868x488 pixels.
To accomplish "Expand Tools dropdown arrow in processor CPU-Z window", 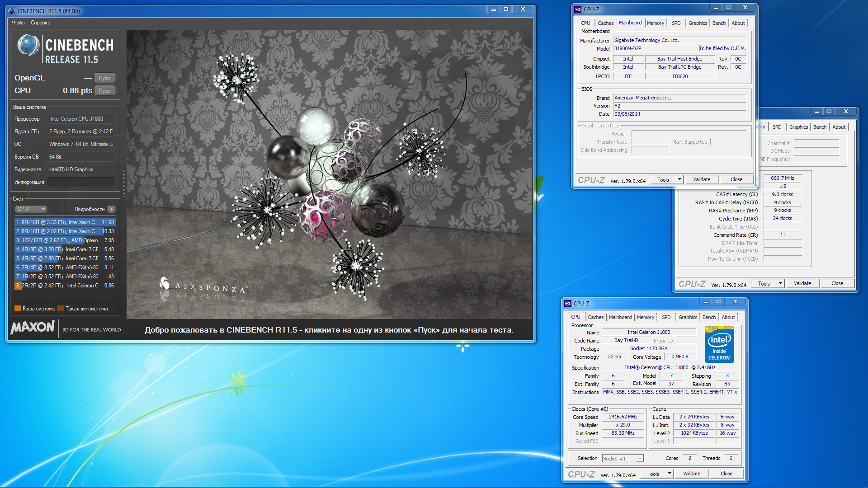I will [670, 474].
